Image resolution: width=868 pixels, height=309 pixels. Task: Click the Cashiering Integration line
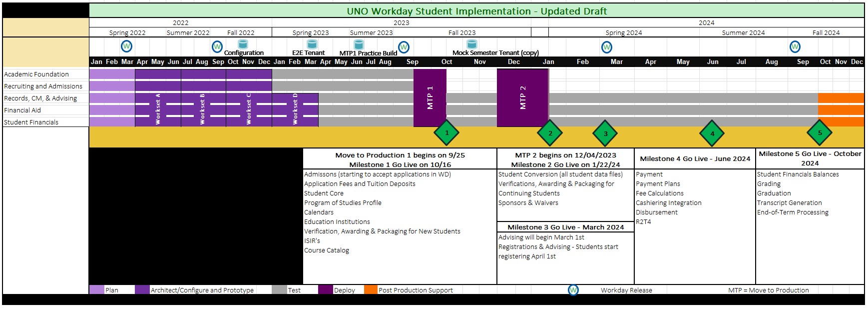click(669, 202)
